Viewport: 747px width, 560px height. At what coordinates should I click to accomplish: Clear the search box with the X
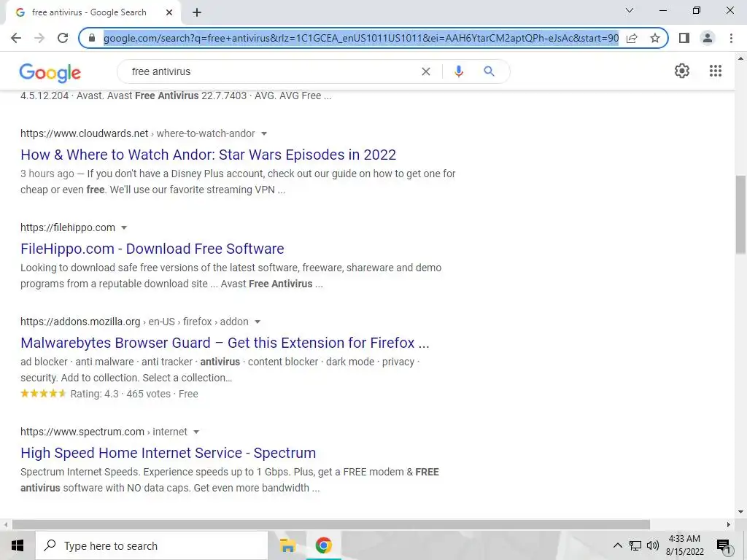[426, 71]
